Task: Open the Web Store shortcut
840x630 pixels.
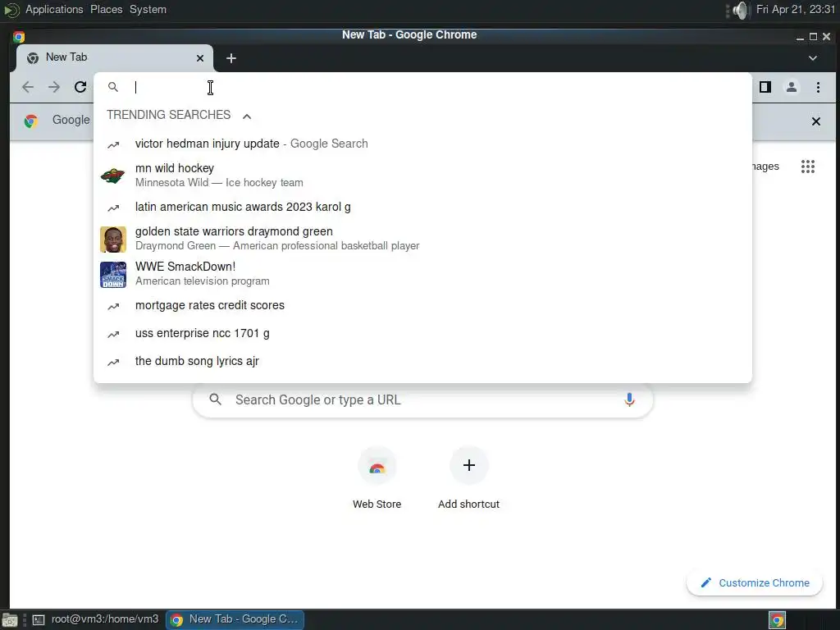Action: (x=377, y=478)
